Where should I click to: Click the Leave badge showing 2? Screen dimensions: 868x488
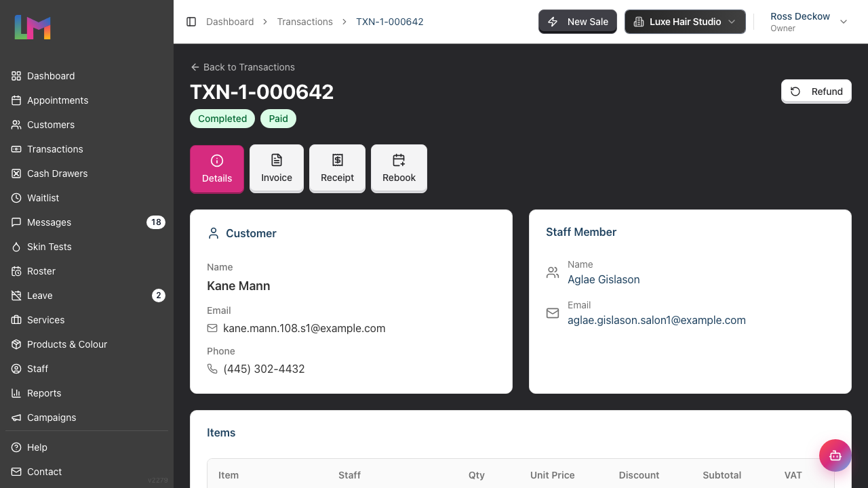point(159,296)
